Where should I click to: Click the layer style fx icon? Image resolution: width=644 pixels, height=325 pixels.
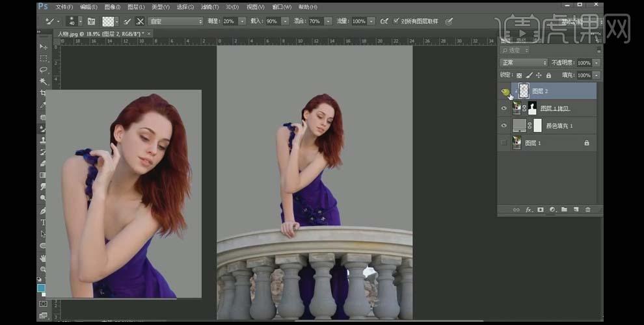pos(529,210)
